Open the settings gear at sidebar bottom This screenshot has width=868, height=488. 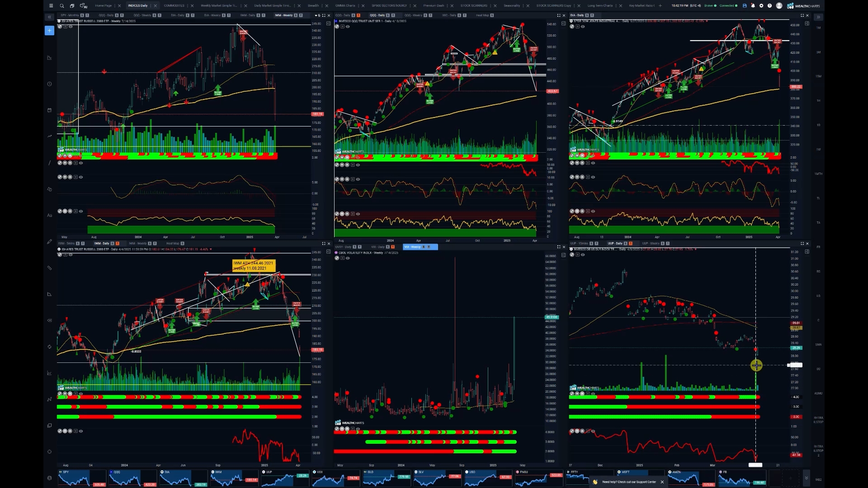pyautogui.click(x=49, y=478)
